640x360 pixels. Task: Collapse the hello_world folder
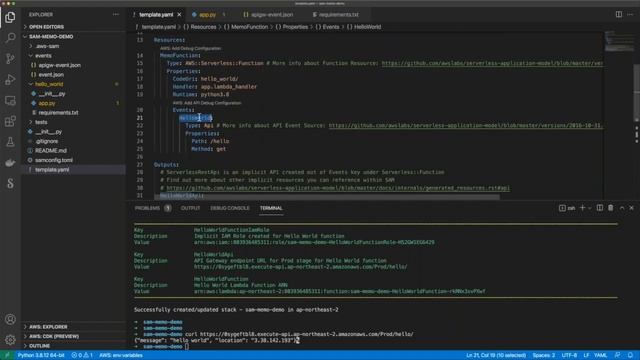point(49,84)
